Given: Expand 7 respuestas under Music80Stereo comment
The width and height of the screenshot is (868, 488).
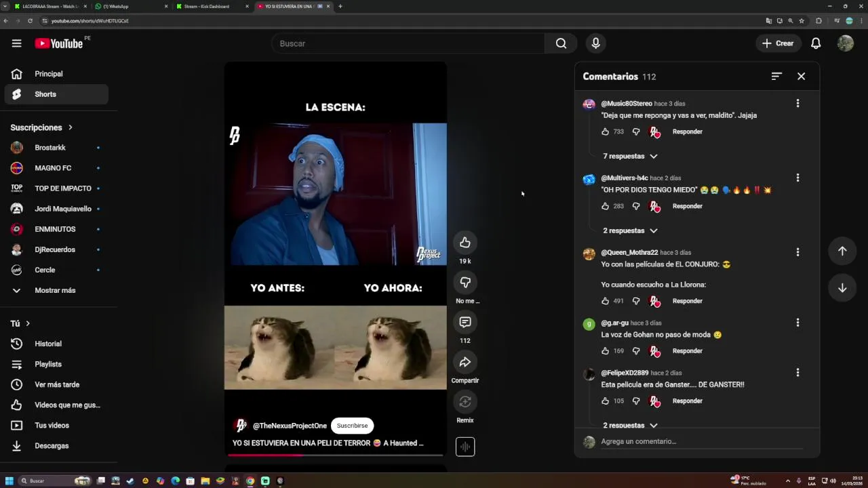Looking at the screenshot, I should [630, 156].
